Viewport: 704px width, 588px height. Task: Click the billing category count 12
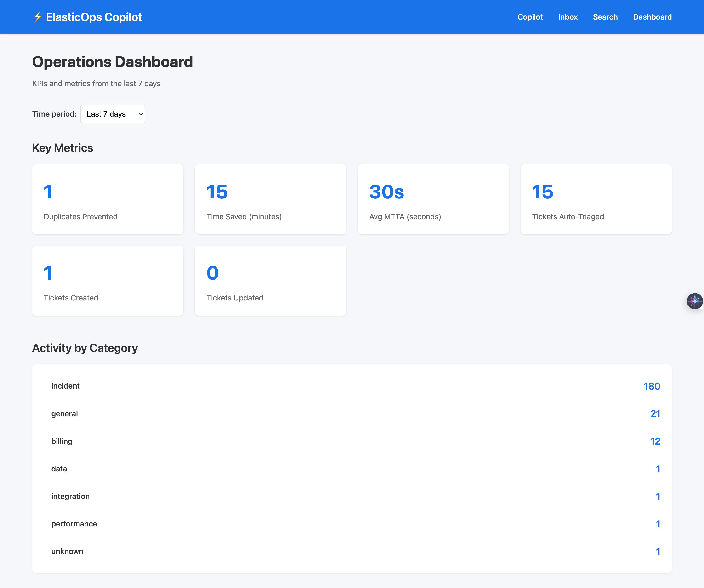(x=655, y=441)
